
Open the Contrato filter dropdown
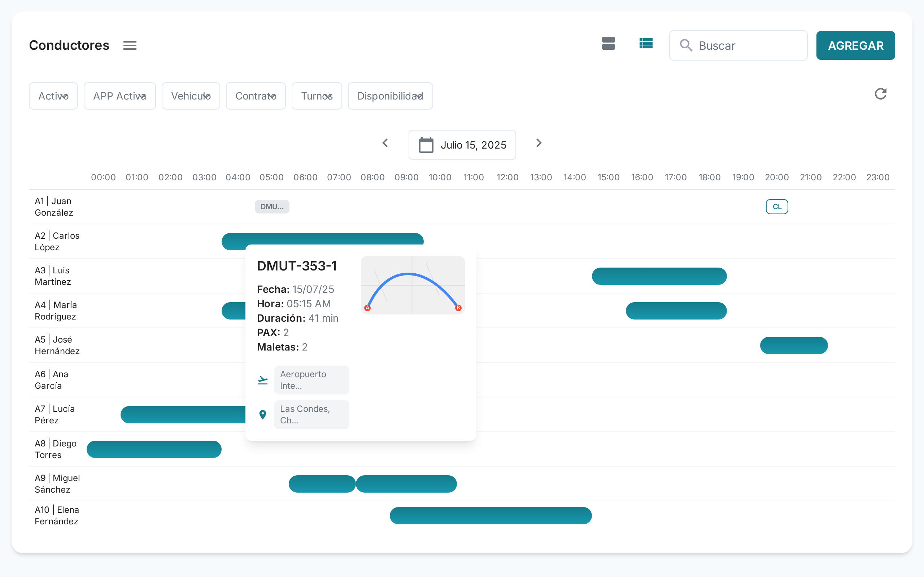256,96
